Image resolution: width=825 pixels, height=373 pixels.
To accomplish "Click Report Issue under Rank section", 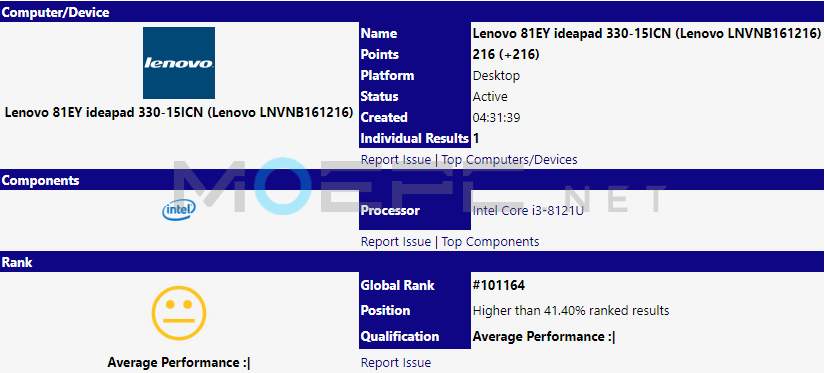I will pyautogui.click(x=396, y=363).
